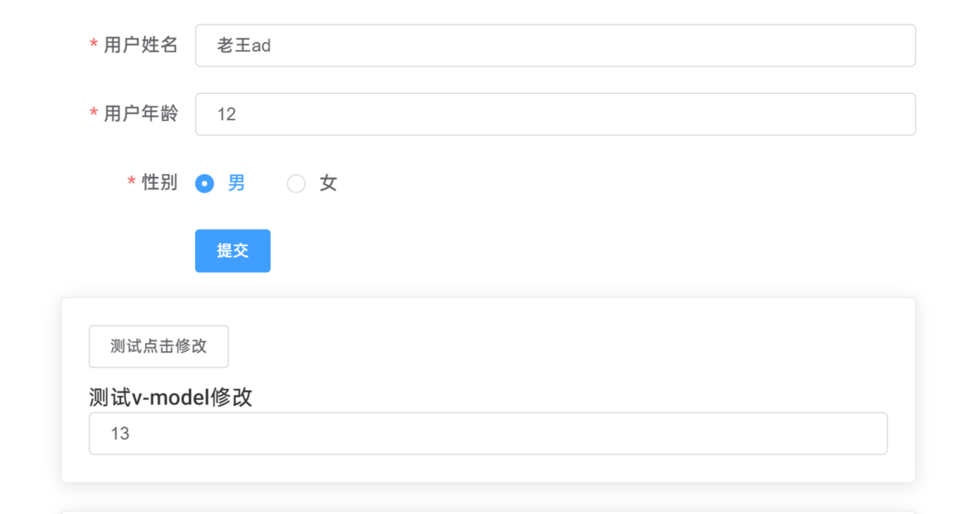Click the 用户姓名 field label

click(x=141, y=45)
